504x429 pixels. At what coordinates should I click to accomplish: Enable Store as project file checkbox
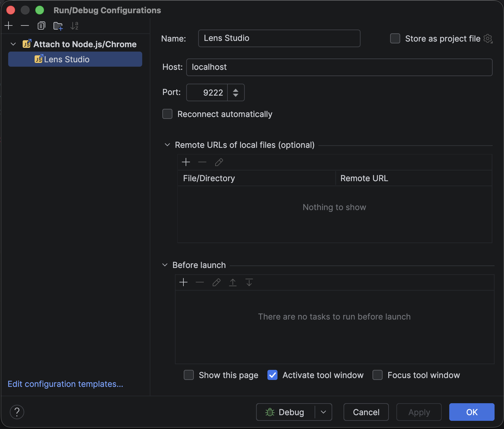coord(395,38)
